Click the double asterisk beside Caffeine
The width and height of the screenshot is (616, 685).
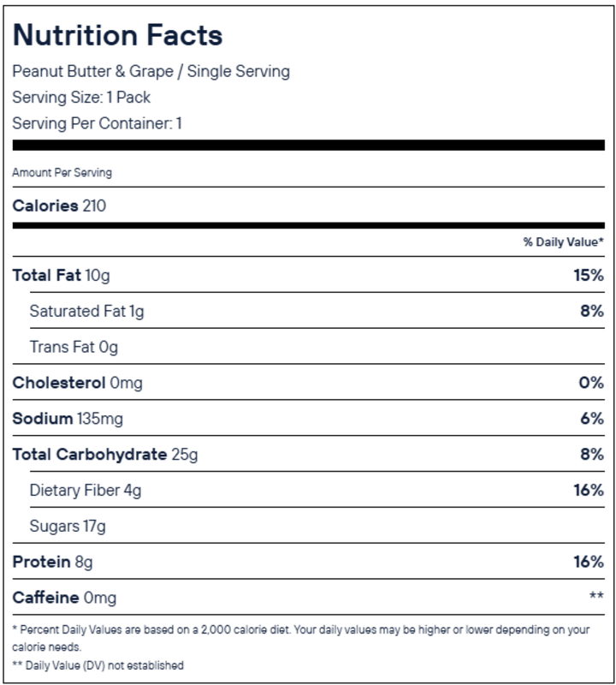(x=596, y=597)
